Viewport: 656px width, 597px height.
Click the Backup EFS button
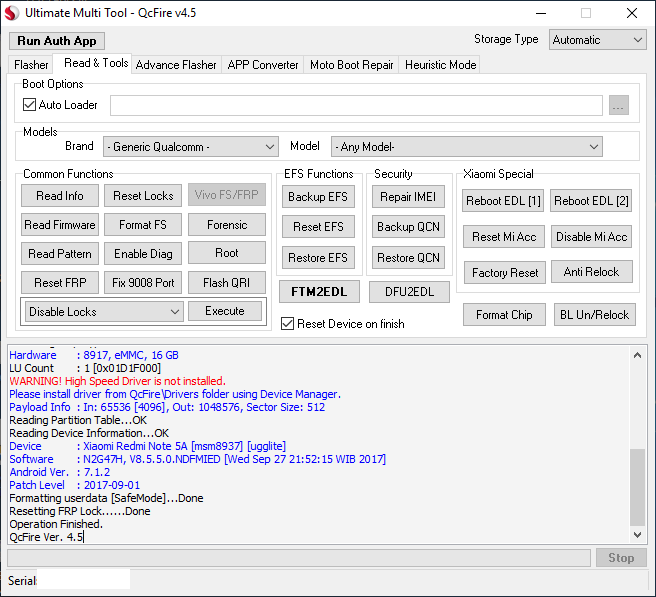point(318,197)
